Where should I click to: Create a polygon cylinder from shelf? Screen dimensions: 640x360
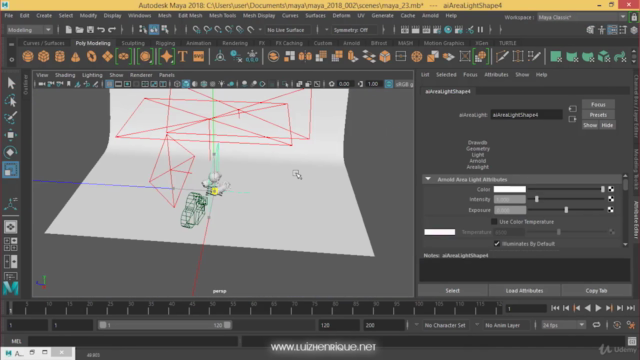point(60,56)
